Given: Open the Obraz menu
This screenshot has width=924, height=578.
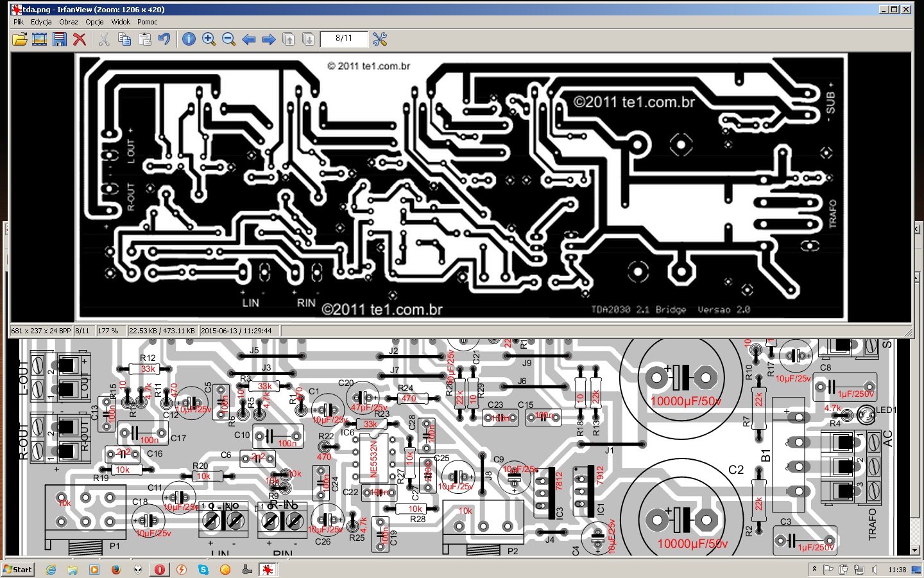Looking at the screenshot, I should click(x=69, y=22).
